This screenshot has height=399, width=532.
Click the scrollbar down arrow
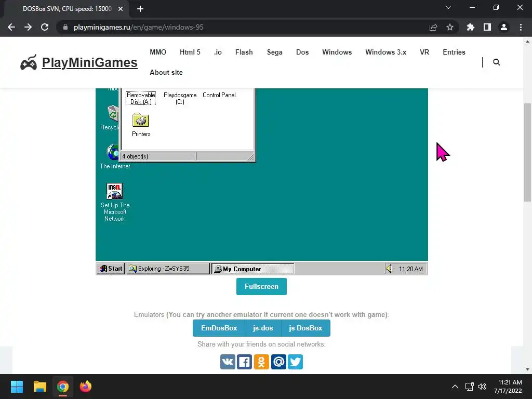(x=527, y=369)
